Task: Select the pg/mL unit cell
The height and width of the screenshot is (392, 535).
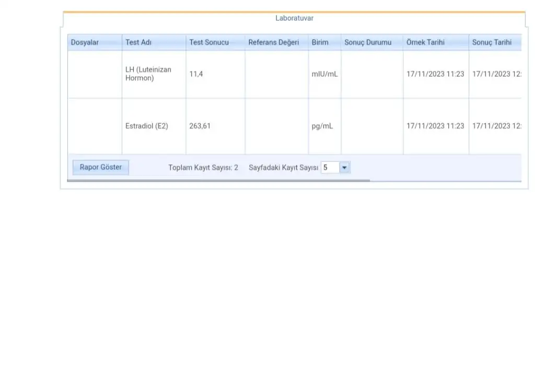Action: pyautogui.click(x=322, y=126)
